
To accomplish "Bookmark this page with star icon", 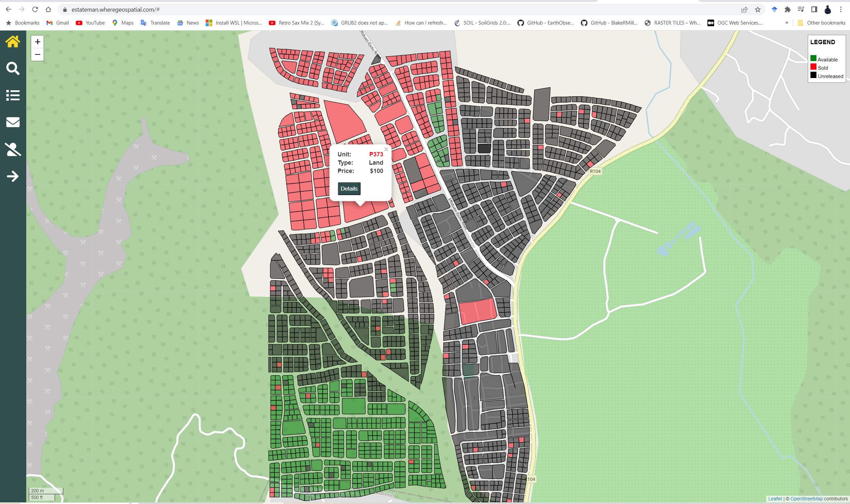I will [x=758, y=10].
